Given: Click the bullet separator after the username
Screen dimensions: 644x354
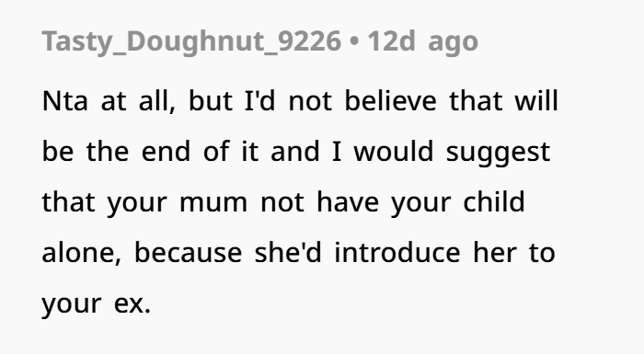Looking at the screenshot, I should (x=354, y=42).
